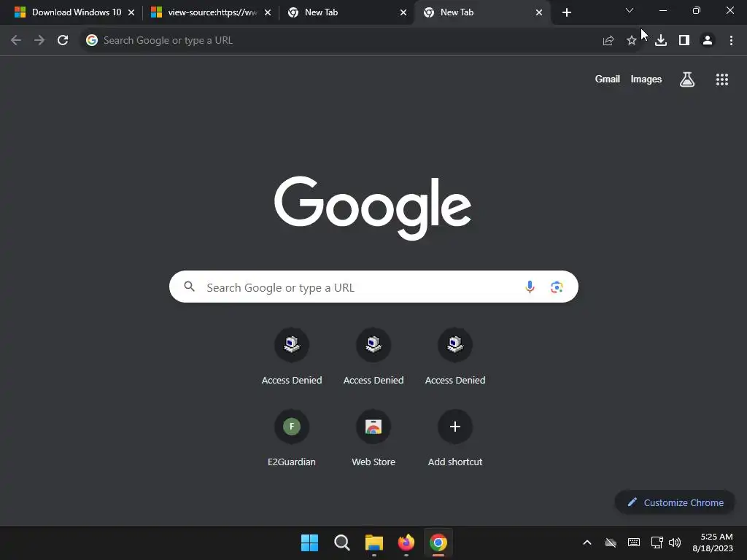
Task: Click the Chrome taskbar icon
Action: 438,542
